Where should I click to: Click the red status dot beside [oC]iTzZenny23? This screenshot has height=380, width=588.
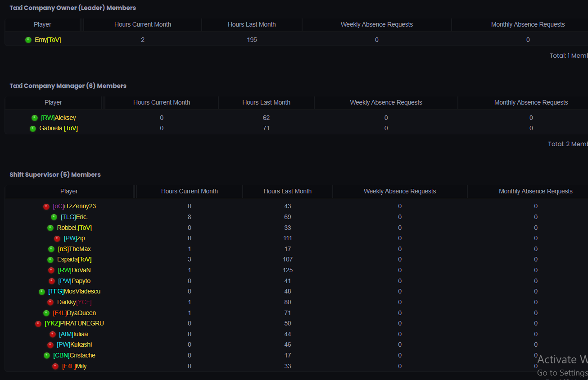pyautogui.click(x=46, y=206)
